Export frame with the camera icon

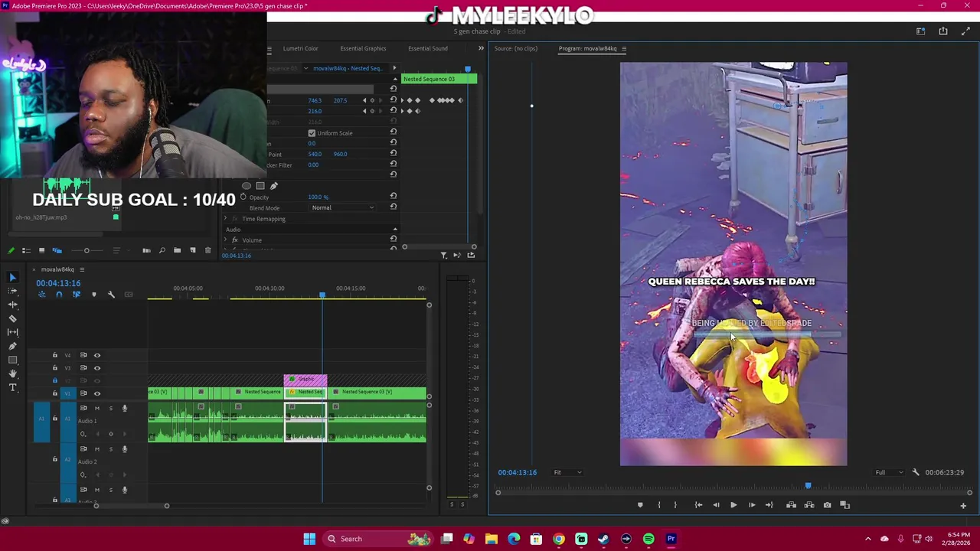[x=827, y=505]
